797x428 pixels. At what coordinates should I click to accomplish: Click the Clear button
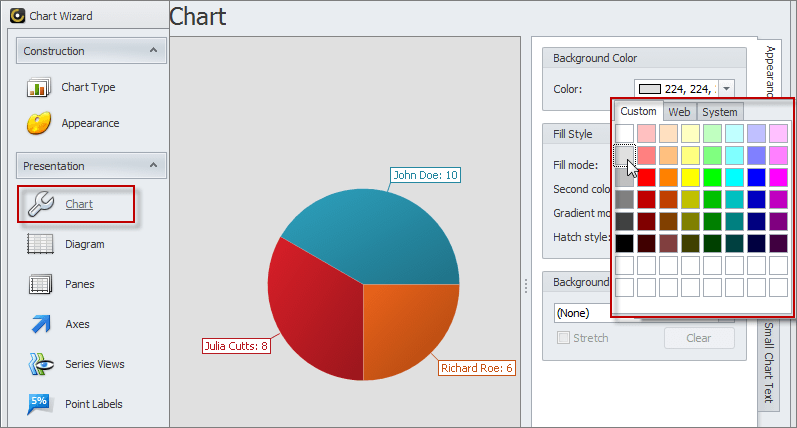(698, 338)
